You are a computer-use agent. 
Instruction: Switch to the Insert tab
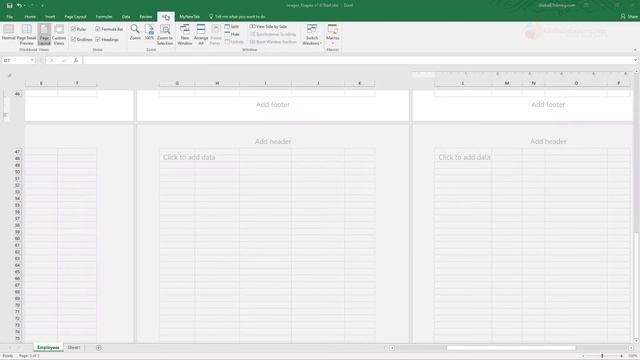[50, 17]
